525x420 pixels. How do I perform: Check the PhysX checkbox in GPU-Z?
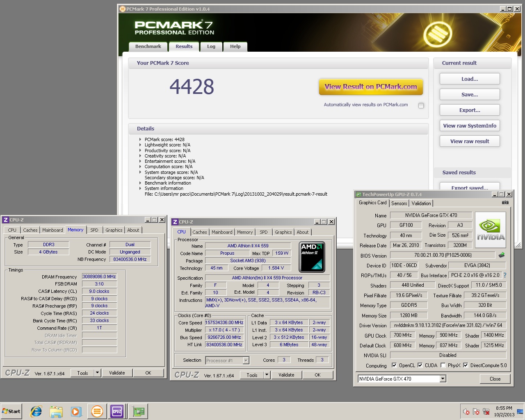click(x=443, y=365)
